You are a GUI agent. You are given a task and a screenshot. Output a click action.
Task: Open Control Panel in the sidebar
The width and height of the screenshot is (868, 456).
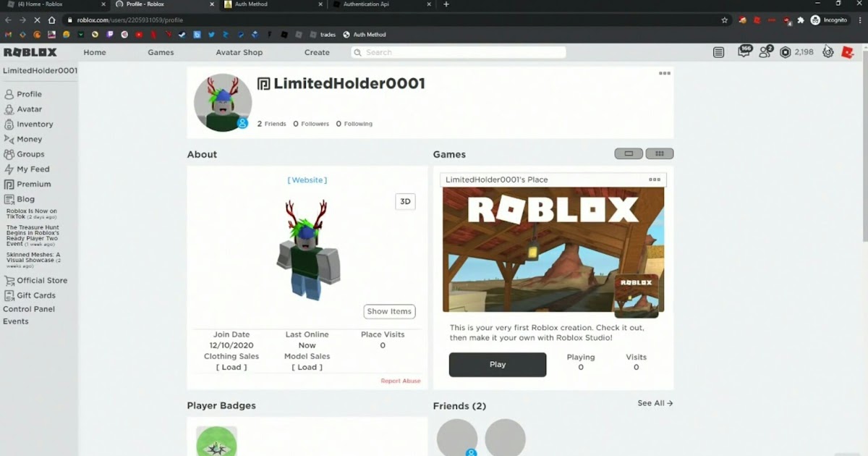click(x=29, y=309)
